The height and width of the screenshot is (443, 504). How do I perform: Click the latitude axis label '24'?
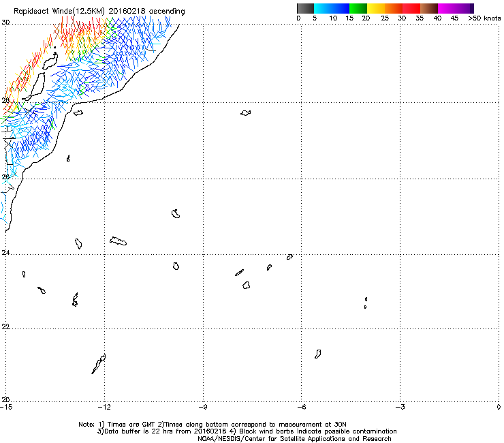[5, 253]
